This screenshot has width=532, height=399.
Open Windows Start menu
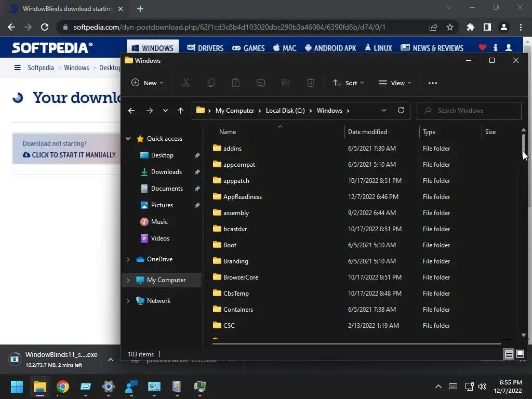coord(17,387)
